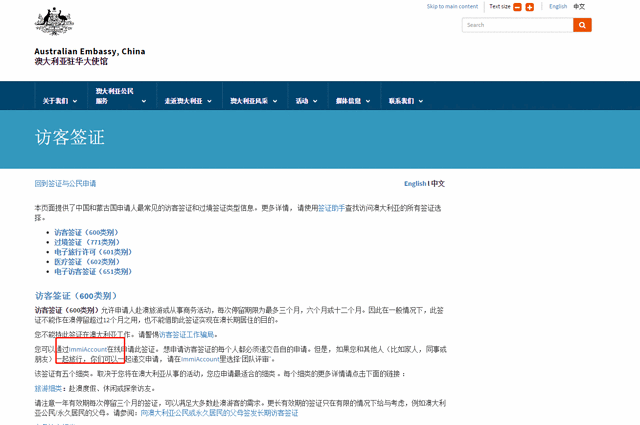Viewport: 640px width, 425px height.
Task: Switch site language to English in header
Action: [x=557, y=6]
